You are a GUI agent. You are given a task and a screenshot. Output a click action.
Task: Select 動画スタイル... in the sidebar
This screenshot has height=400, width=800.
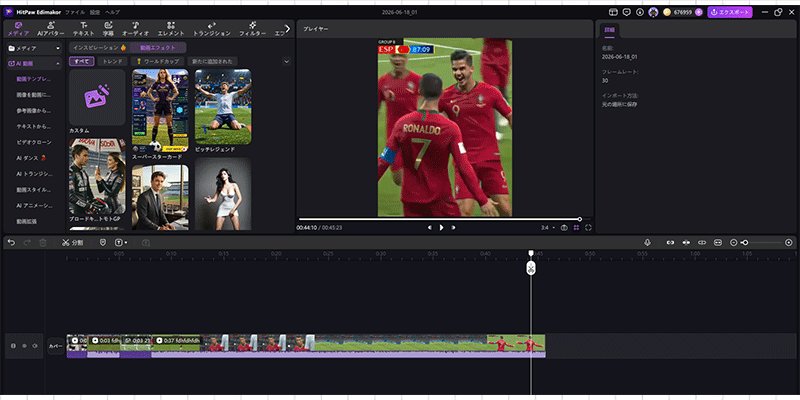point(34,190)
